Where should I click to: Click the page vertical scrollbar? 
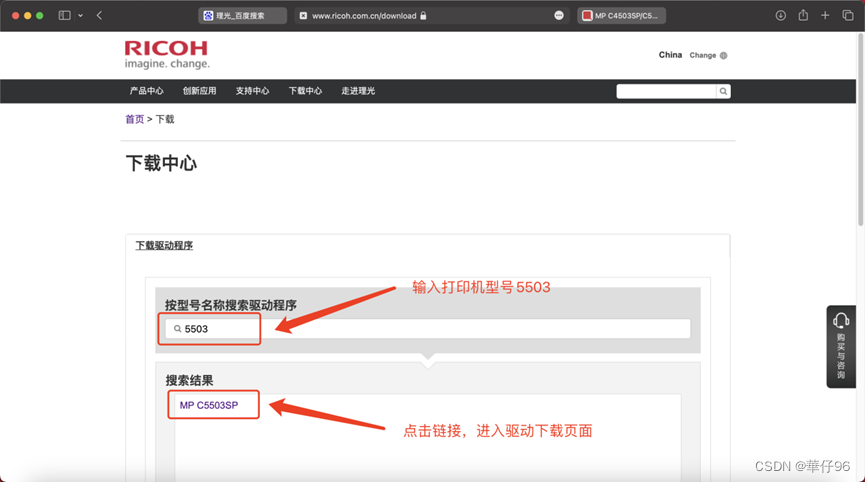point(861,129)
